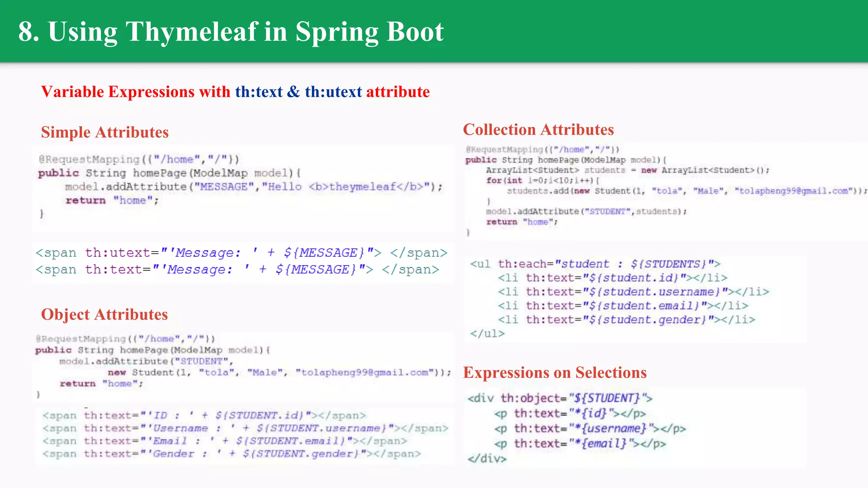
Task: Click the ArrayList<Student> students declaration line
Action: [627, 170]
